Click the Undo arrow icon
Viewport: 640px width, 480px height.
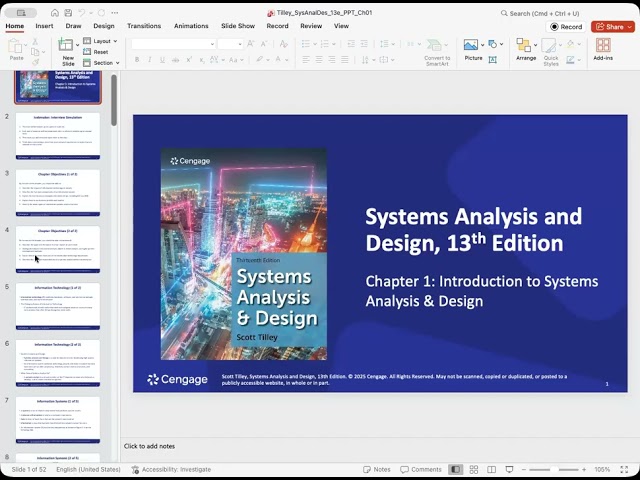82,13
